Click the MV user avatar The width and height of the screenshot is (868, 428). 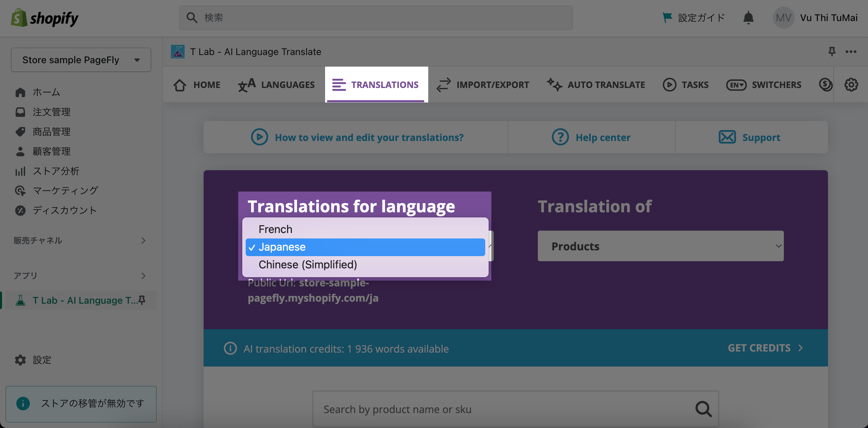(784, 18)
